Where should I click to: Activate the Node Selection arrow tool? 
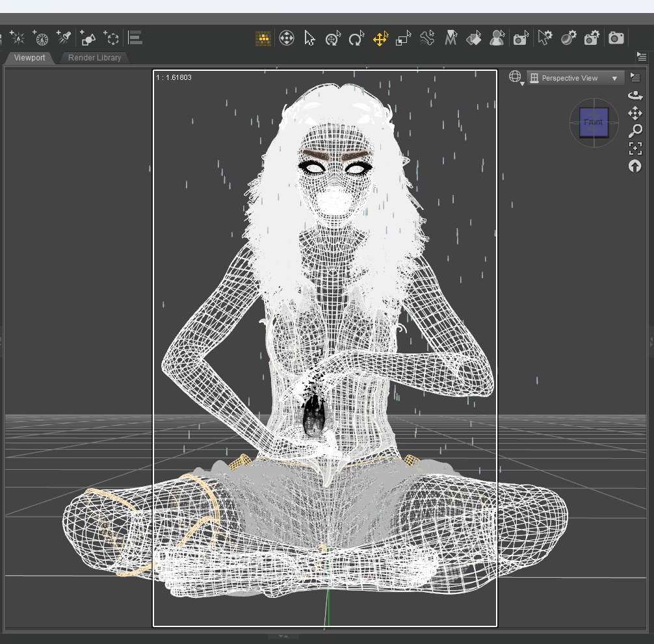[309, 38]
